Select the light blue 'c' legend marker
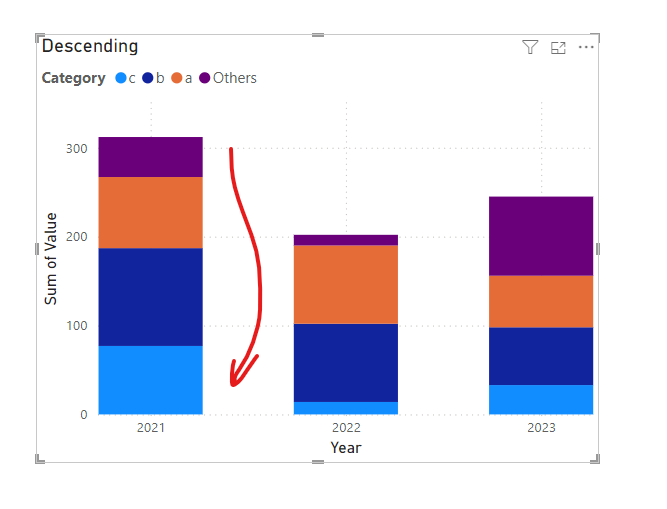 pyautogui.click(x=121, y=78)
